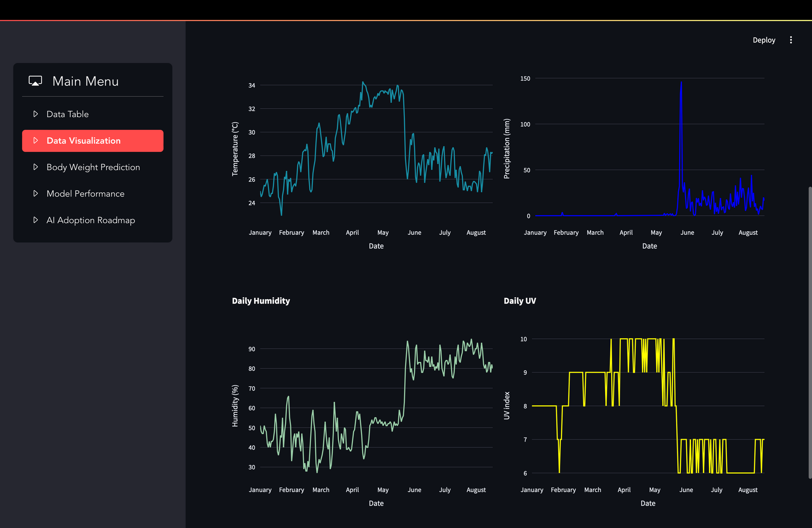Viewport: 812px width, 528px height.
Task: Click the triangle icon beside Data Visualization
Action: coord(36,141)
